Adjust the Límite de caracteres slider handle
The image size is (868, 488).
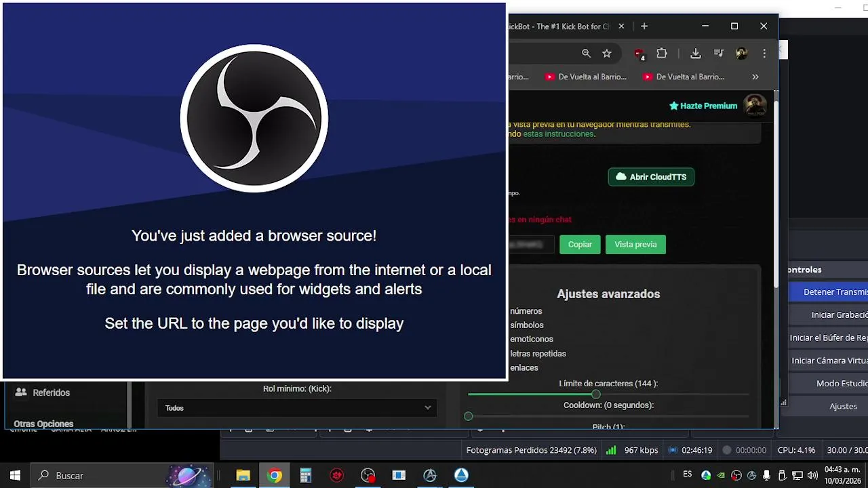(595, 394)
